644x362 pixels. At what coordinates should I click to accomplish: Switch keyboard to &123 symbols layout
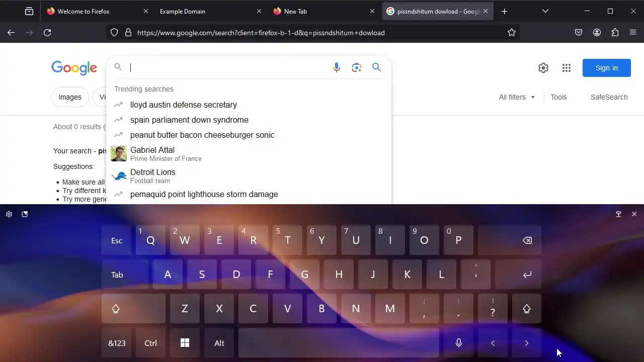[117, 343]
